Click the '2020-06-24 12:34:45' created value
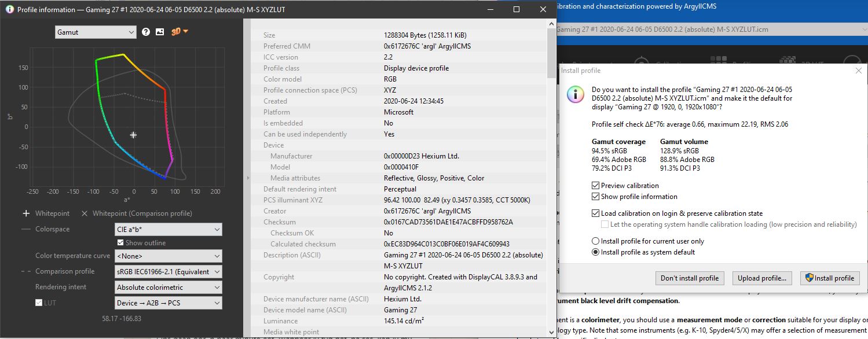 click(413, 101)
